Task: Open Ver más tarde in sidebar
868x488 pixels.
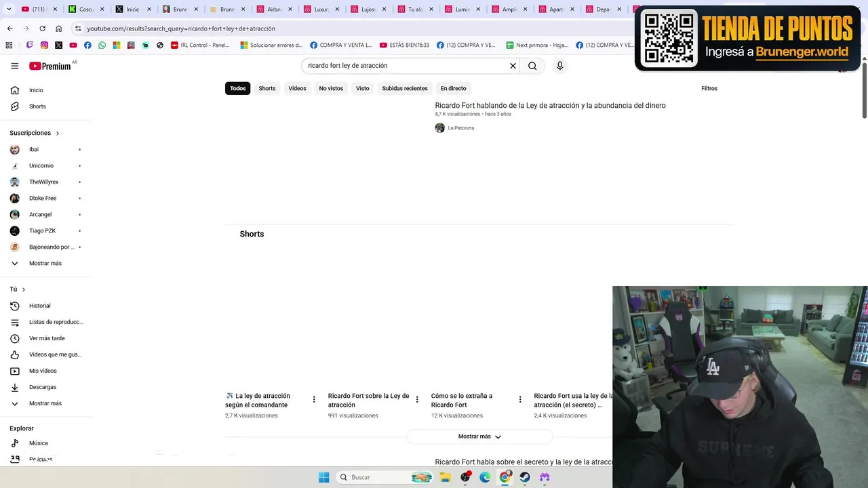Action: click(46, 338)
